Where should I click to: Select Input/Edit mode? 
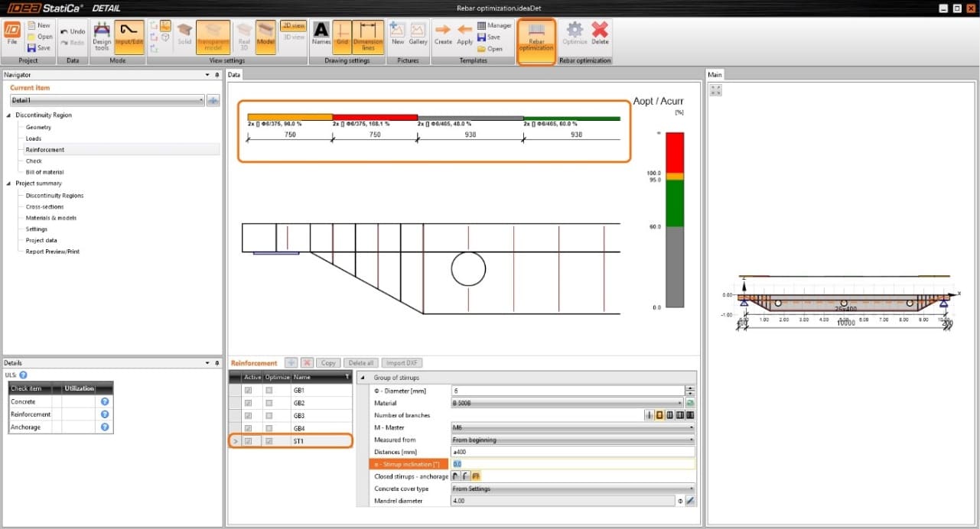click(129, 36)
